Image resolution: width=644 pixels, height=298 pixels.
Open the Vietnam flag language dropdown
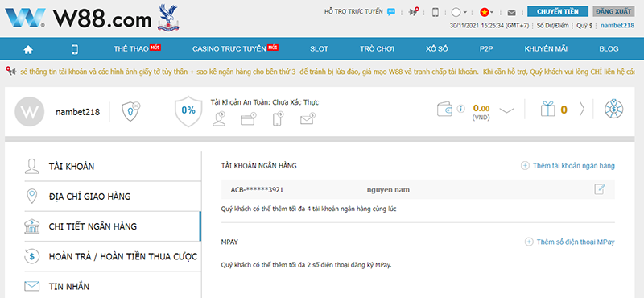click(x=487, y=12)
